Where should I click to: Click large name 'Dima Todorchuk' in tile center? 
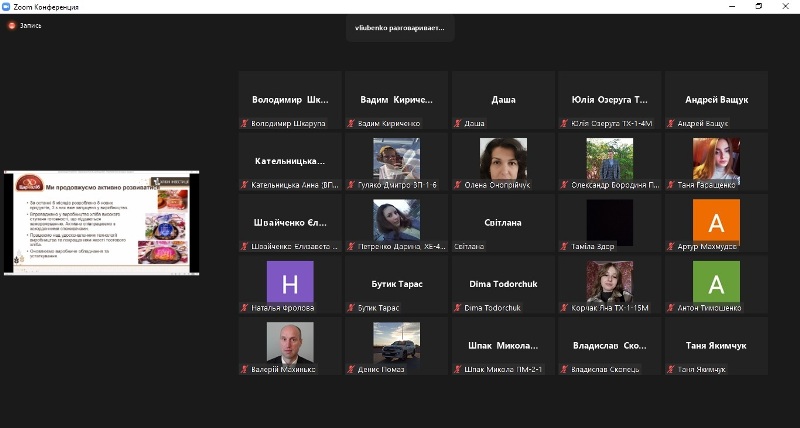(x=503, y=284)
